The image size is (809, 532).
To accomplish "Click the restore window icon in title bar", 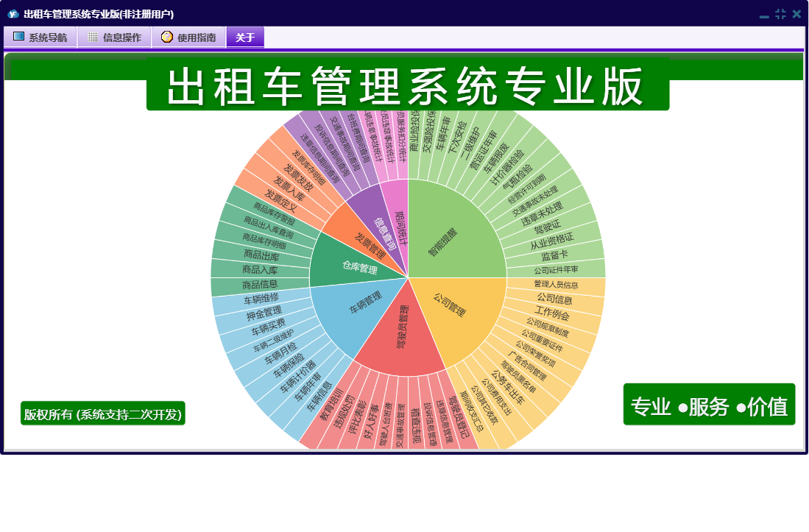I will point(780,13).
